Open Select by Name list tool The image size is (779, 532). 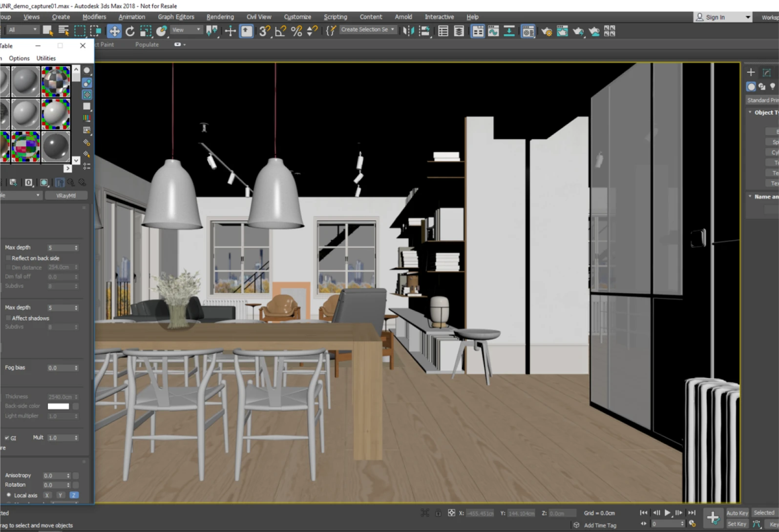63,31
